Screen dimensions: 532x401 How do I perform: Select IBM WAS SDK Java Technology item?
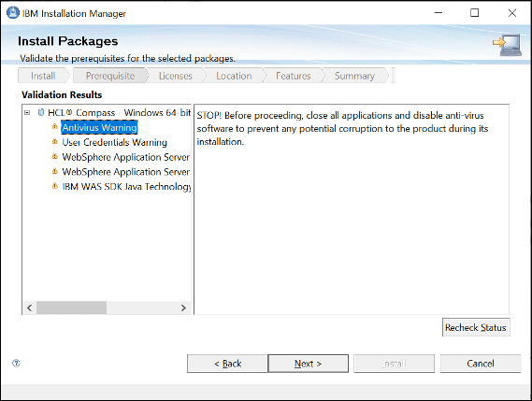pyautogui.click(x=126, y=187)
